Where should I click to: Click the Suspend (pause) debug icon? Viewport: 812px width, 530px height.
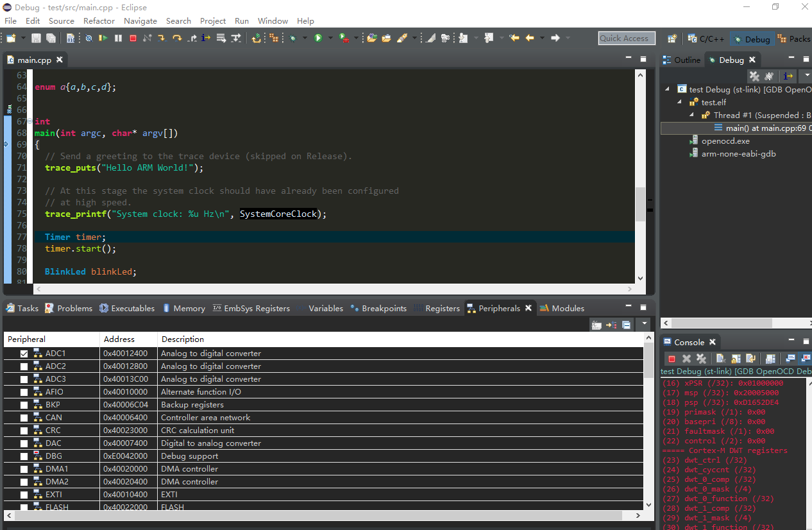point(119,38)
